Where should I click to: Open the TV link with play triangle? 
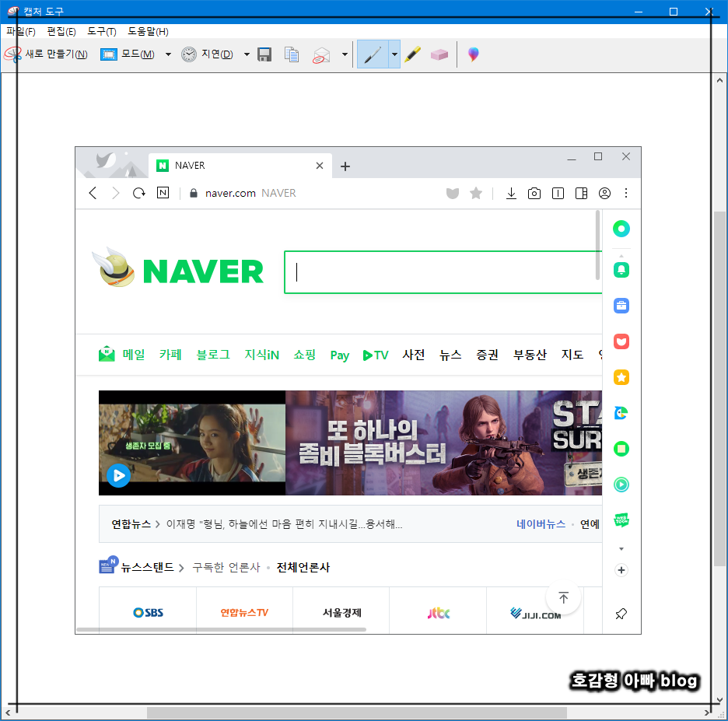pos(376,355)
